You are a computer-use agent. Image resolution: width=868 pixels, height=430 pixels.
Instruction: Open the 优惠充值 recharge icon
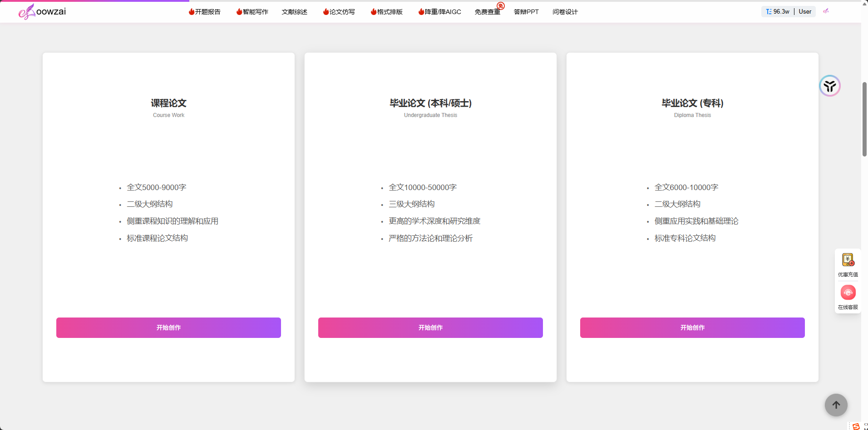pos(848,259)
